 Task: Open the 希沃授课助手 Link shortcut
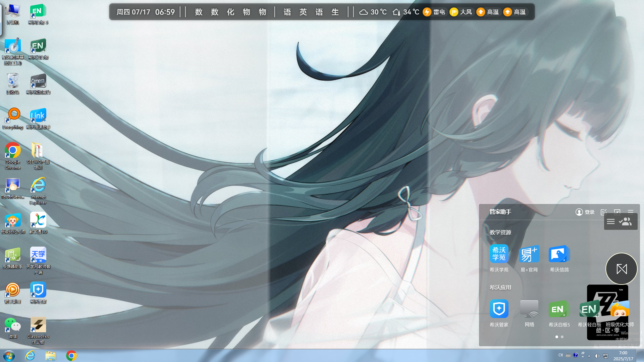[x=38, y=119]
